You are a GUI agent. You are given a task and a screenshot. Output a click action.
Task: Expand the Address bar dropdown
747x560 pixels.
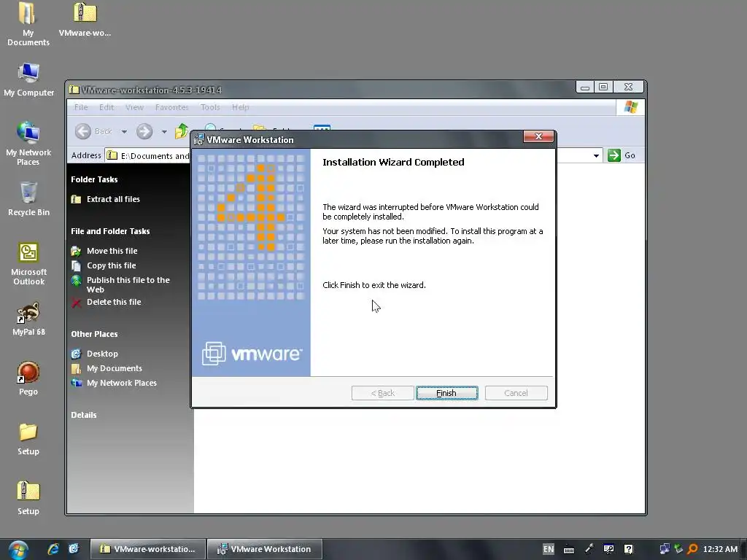click(596, 156)
